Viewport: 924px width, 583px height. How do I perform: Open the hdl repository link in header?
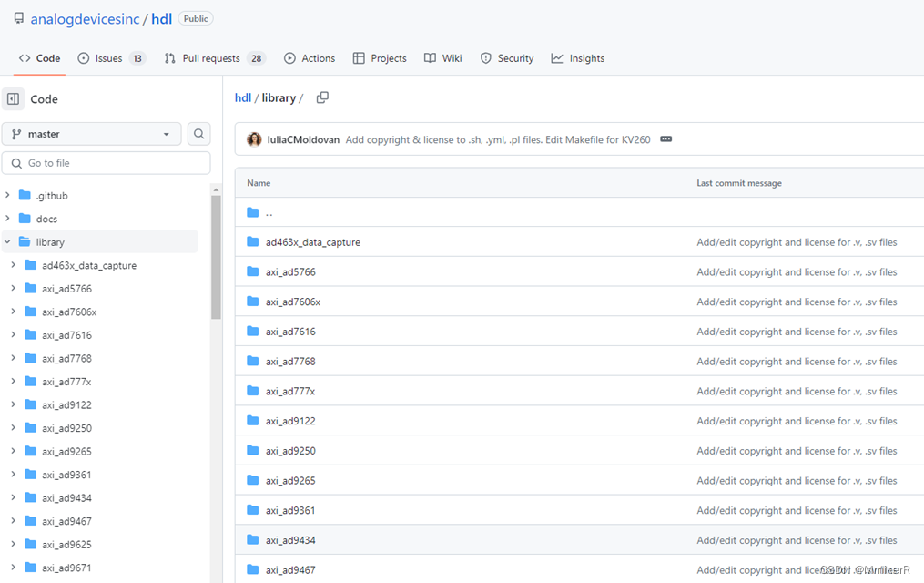(161, 19)
